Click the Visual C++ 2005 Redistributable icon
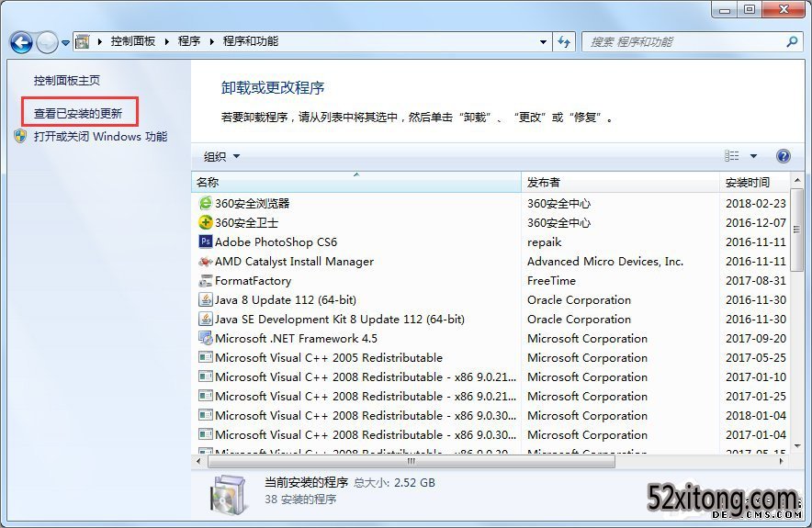812x528 pixels. click(x=206, y=357)
